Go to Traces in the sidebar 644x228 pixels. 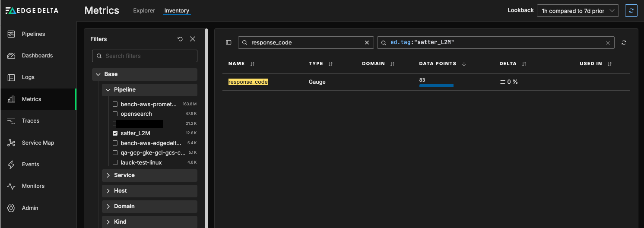(x=31, y=120)
